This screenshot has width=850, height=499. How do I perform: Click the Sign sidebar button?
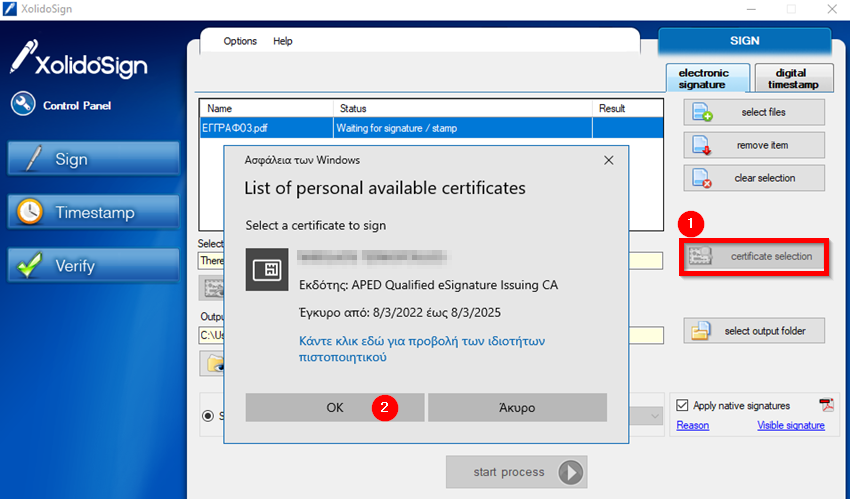(93, 159)
